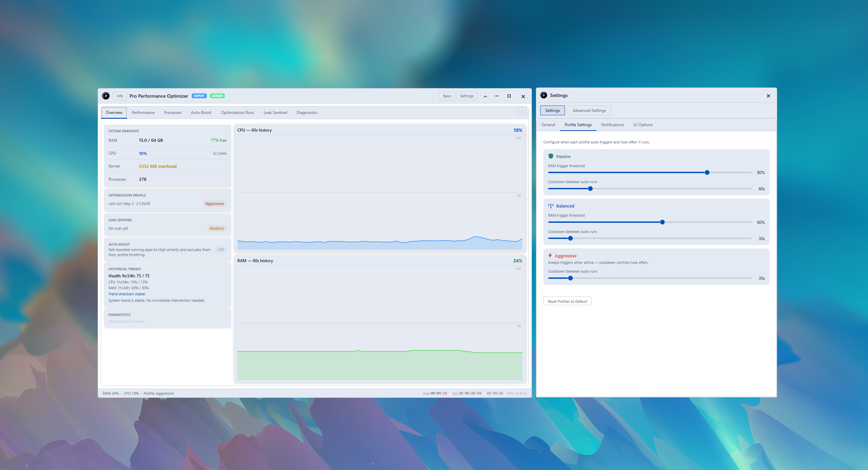Open the UI Options sub-tab
This screenshot has width=868, height=470.
pos(643,125)
